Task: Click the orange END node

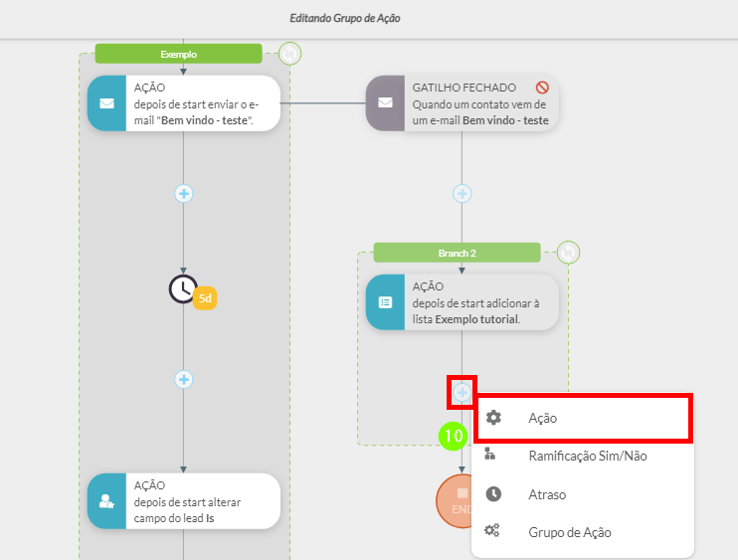Action: point(456,500)
